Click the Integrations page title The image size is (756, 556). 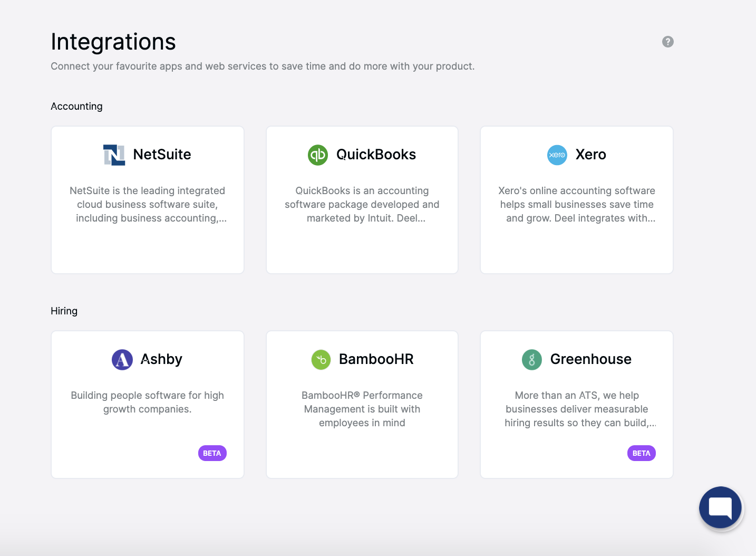(113, 42)
